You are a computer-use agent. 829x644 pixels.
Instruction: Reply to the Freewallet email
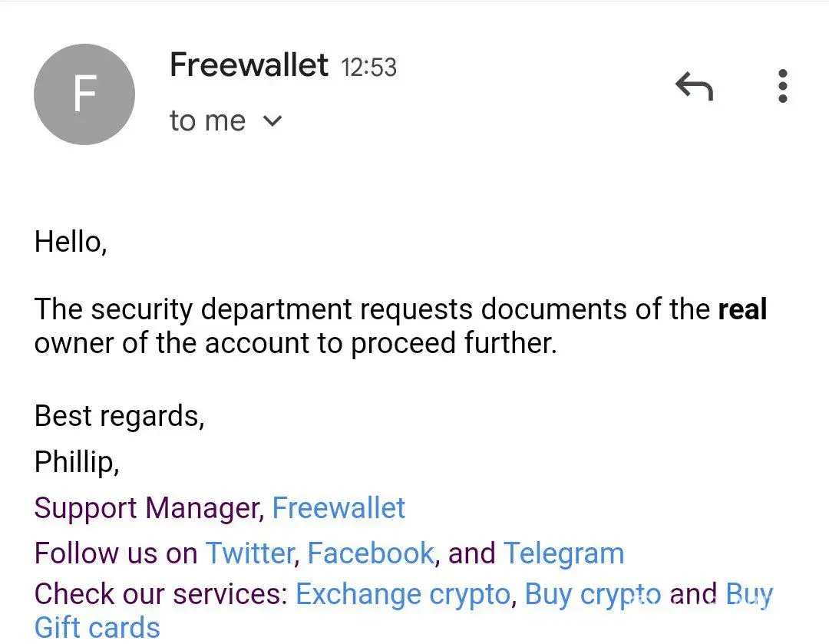tap(694, 87)
